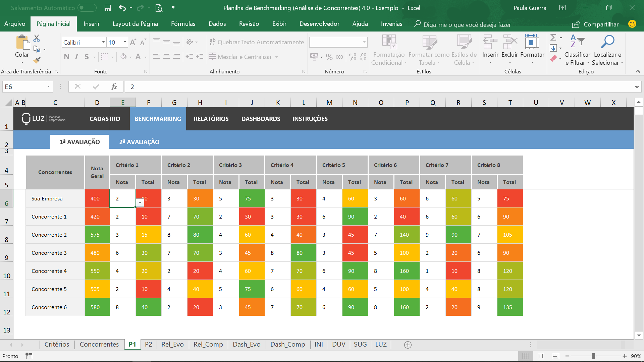Select the Rel_Comp sheet tab
The height and width of the screenshot is (362, 644).
(x=208, y=345)
